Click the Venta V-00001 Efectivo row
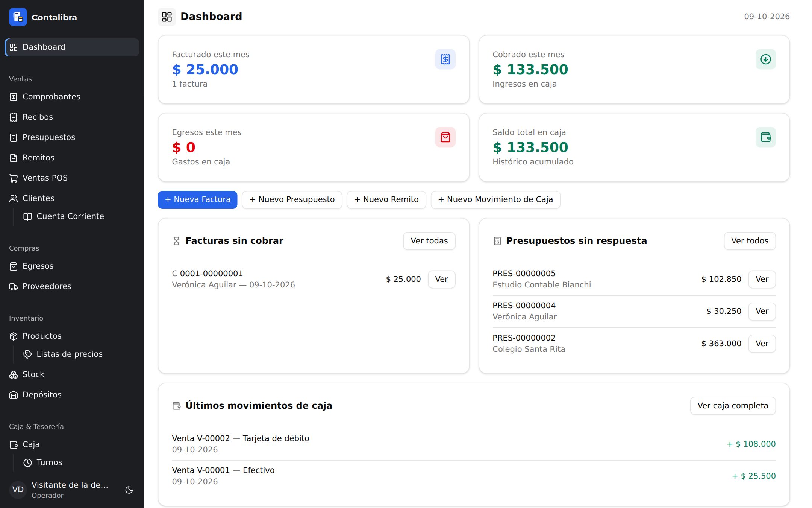812x508 pixels. (x=474, y=476)
